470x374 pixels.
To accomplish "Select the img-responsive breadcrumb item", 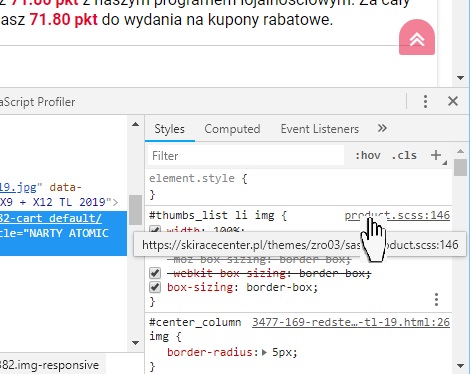I will pos(50,365).
